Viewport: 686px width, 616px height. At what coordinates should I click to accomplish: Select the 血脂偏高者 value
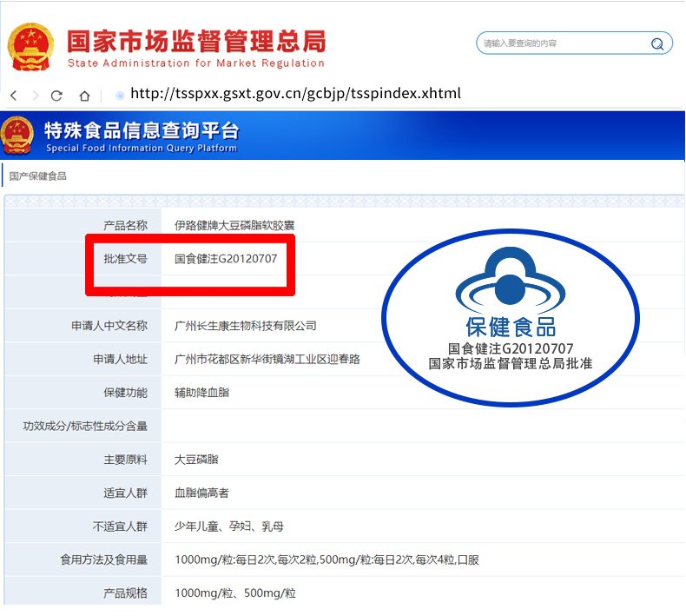click(x=201, y=493)
